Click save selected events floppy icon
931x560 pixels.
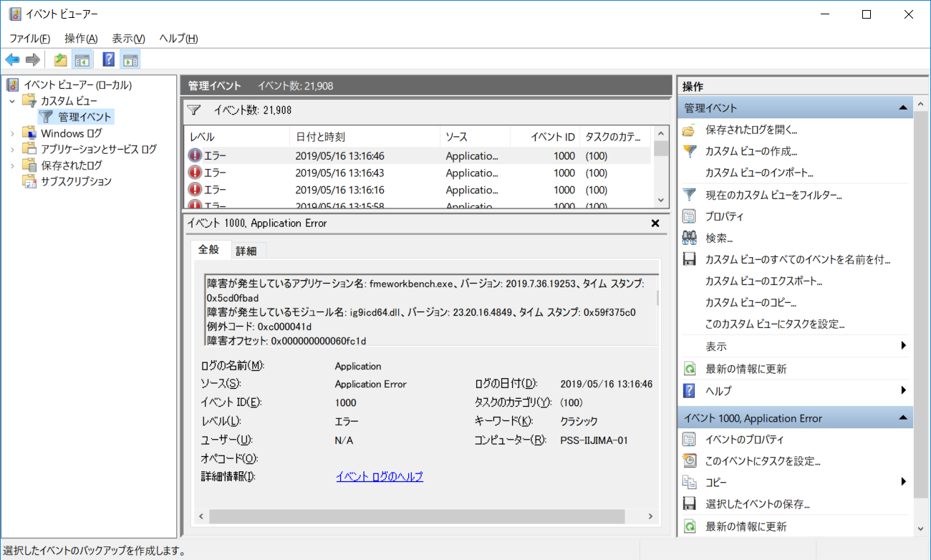coord(689,504)
